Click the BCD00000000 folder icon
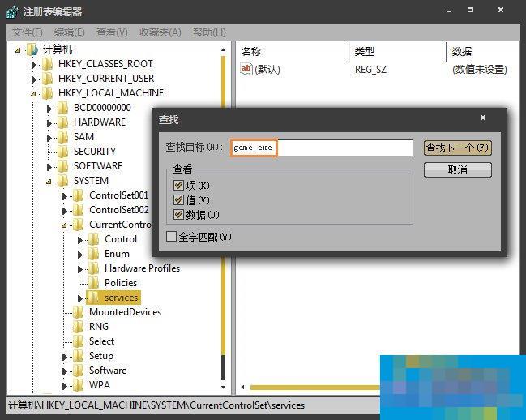 (62, 108)
